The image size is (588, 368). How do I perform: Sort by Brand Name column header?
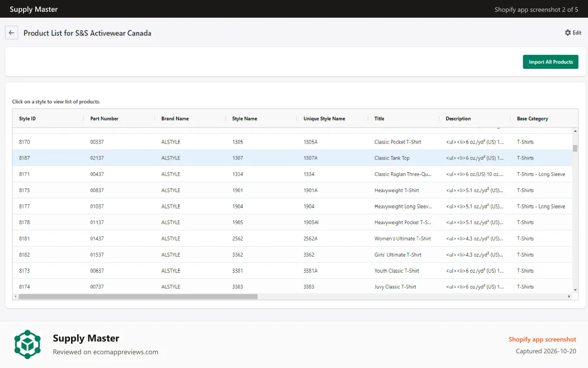[175, 119]
